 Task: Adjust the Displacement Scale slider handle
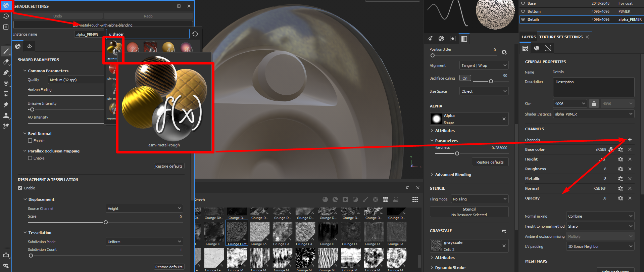coord(106,222)
